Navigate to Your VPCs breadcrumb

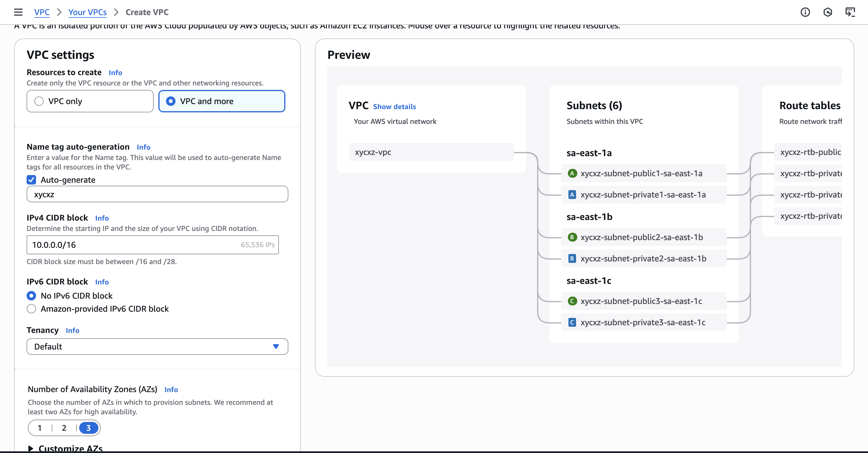click(87, 12)
